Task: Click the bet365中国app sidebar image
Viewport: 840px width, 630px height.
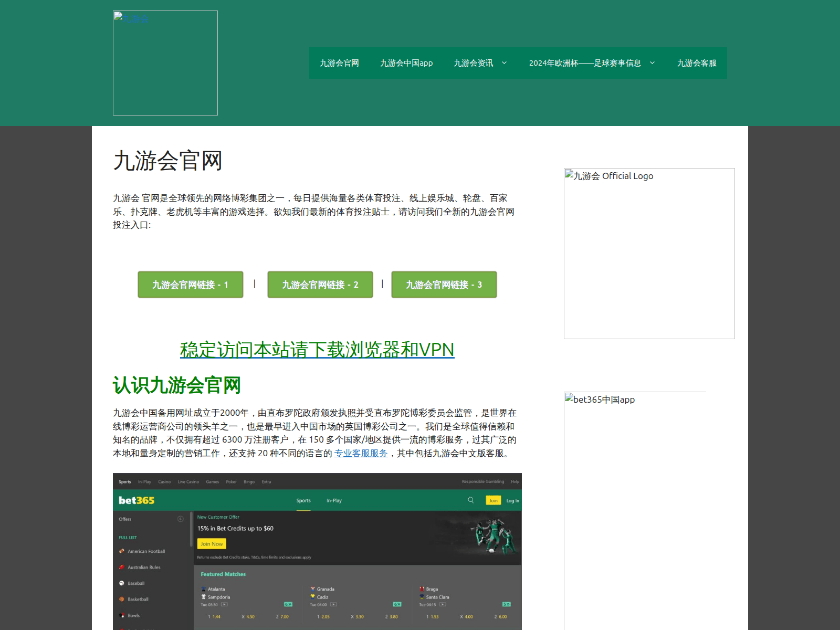Action: click(x=635, y=511)
